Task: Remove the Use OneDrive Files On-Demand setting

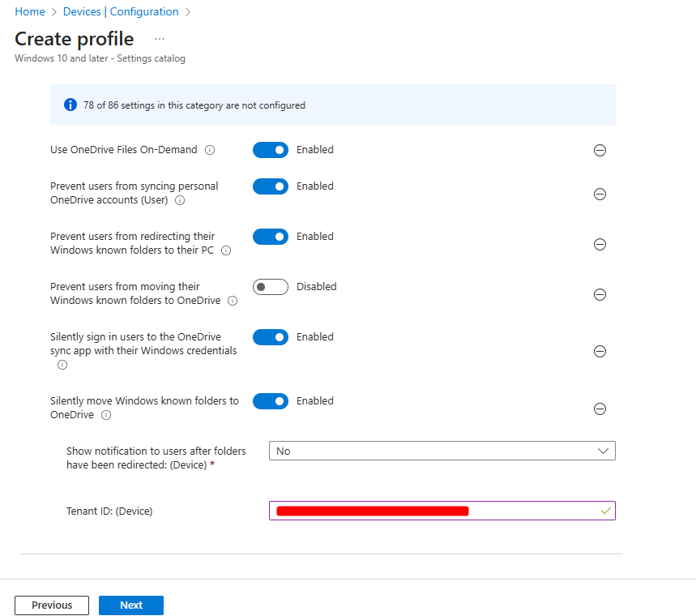Action: (x=600, y=150)
